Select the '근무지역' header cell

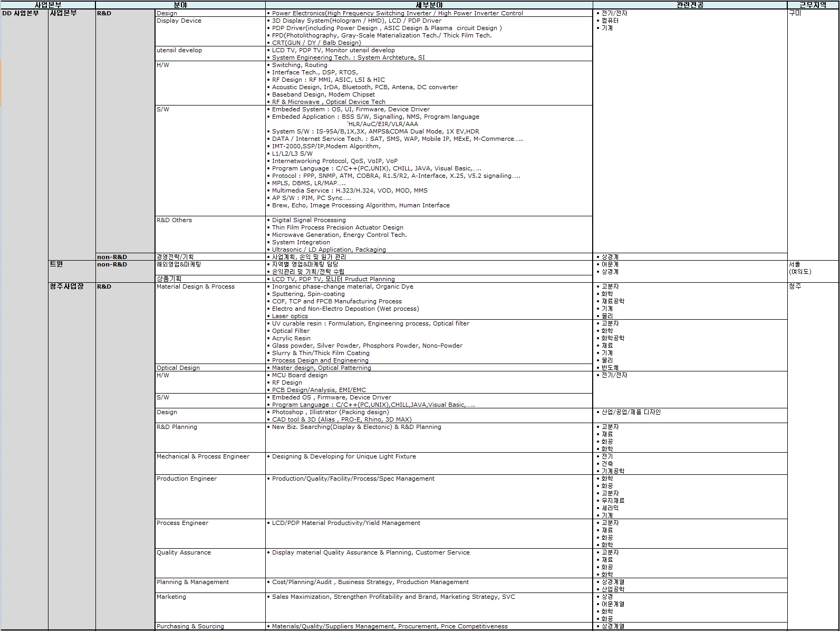pyautogui.click(x=813, y=5)
